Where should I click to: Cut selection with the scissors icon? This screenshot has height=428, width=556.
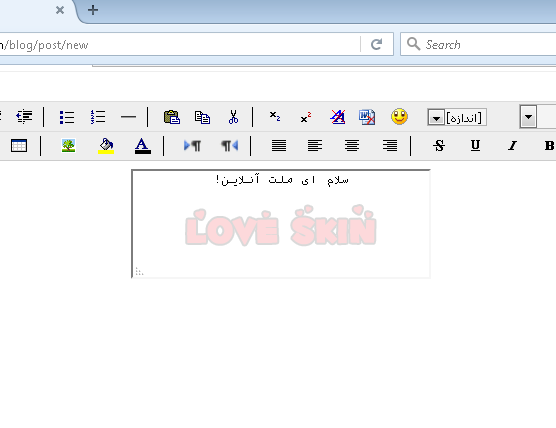coord(233,117)
